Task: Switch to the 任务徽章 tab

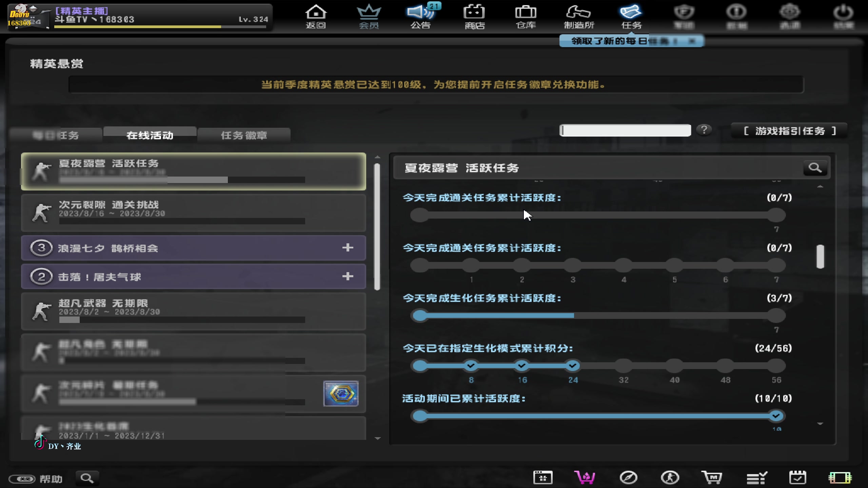Action: pos(244,136)
